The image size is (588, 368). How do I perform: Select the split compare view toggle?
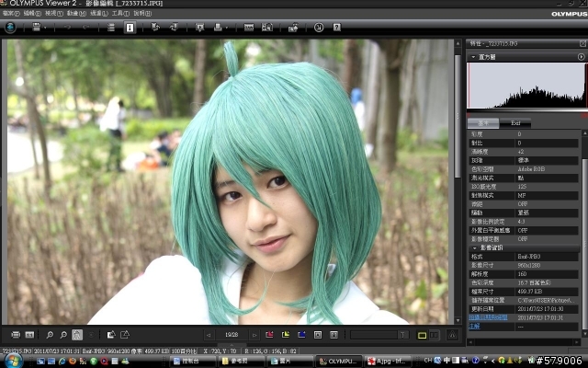pos(434,335)
